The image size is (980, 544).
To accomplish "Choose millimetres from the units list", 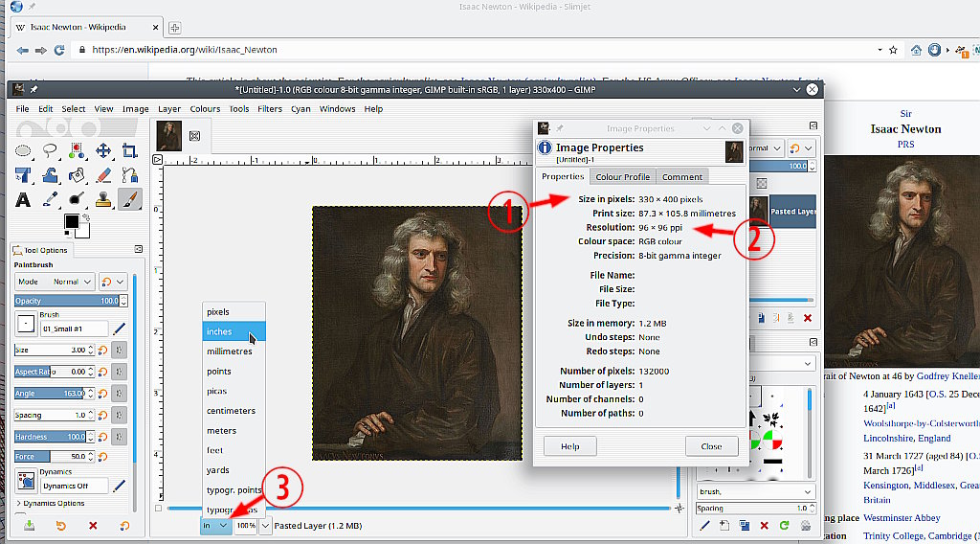I will 230,351.
